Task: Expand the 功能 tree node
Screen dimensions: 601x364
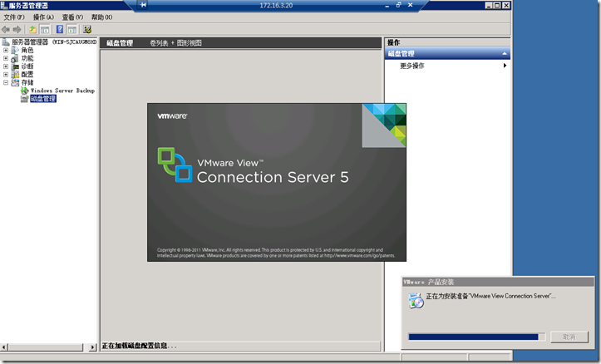Action: click(6, 58)
